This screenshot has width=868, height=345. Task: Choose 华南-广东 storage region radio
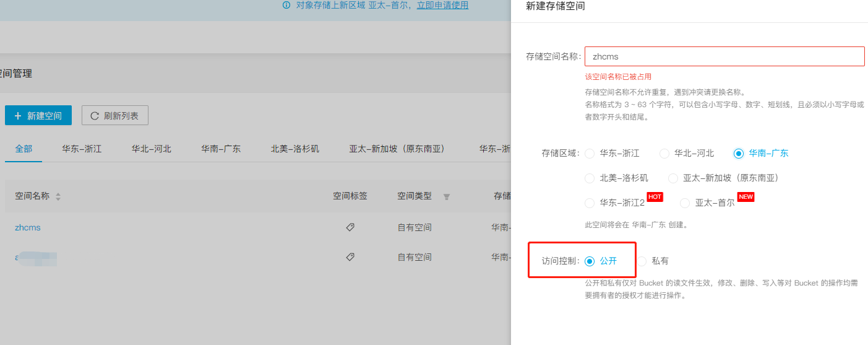point(738,154)
